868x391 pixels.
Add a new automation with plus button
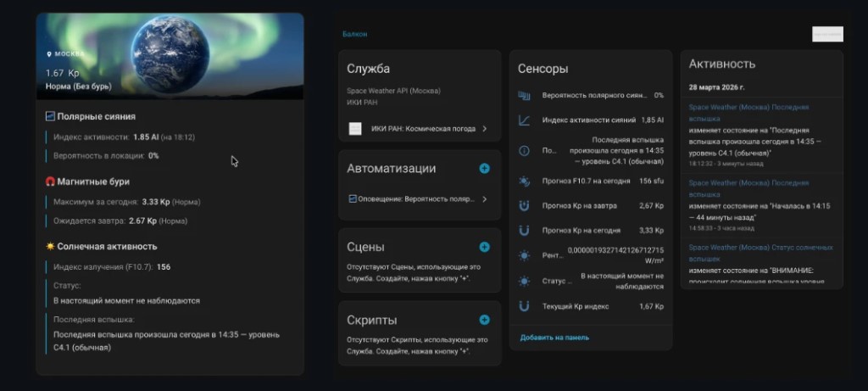[x=484, y=169]
